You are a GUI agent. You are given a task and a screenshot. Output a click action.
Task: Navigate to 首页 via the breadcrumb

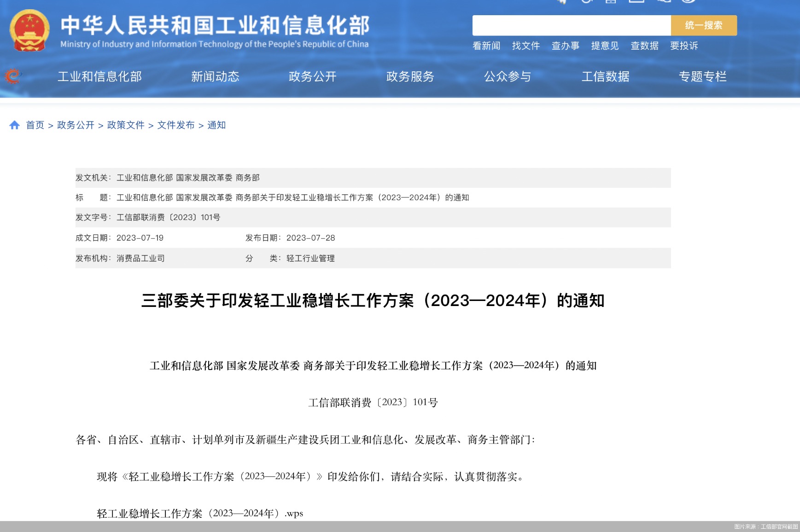coord(35,125)
